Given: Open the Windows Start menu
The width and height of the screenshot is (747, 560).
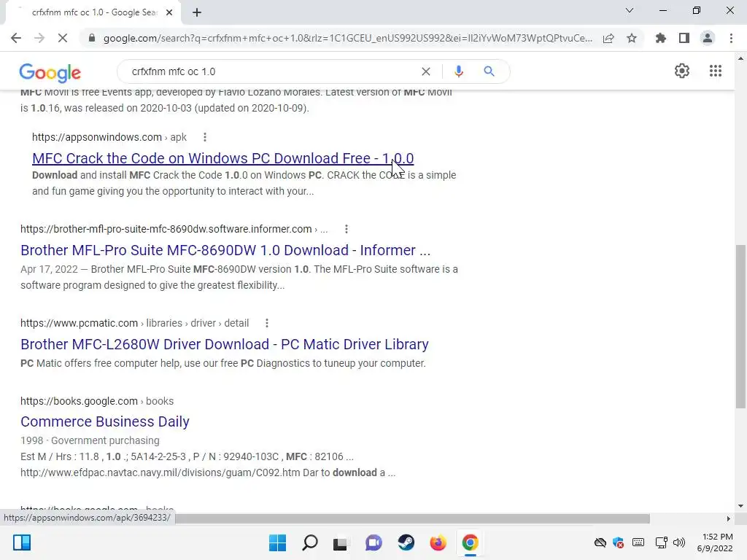Looking at the screenshot, I should click(277, 542).
